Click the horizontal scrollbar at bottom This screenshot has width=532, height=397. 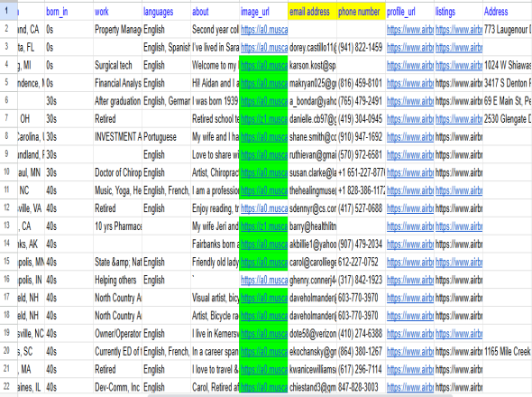point(300,395)
